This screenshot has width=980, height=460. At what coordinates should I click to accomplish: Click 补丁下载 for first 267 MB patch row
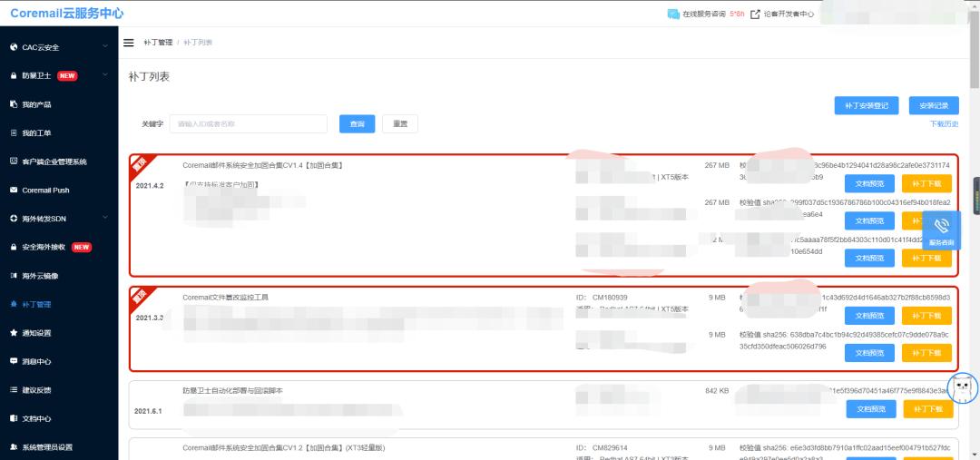(x=926, y=184)
